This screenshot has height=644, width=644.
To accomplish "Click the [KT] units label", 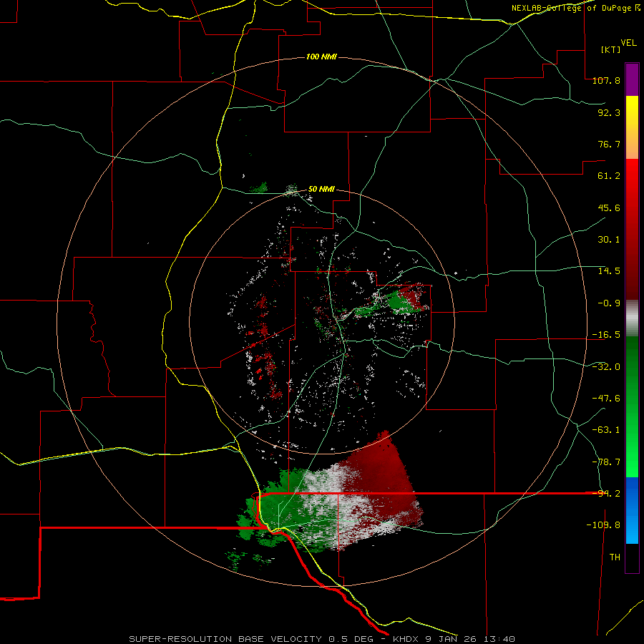I will (611, 49).
